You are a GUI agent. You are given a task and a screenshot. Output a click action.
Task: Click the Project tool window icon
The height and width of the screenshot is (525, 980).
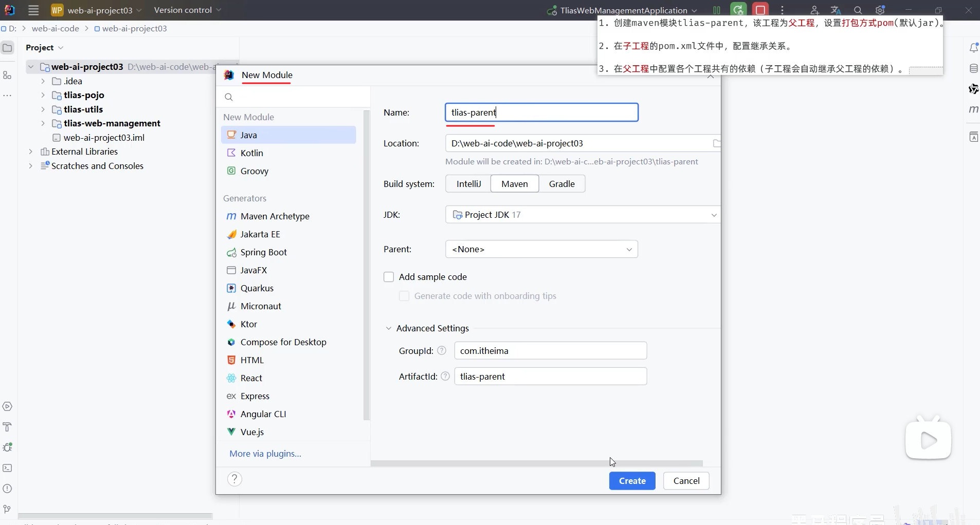point(7,48)
